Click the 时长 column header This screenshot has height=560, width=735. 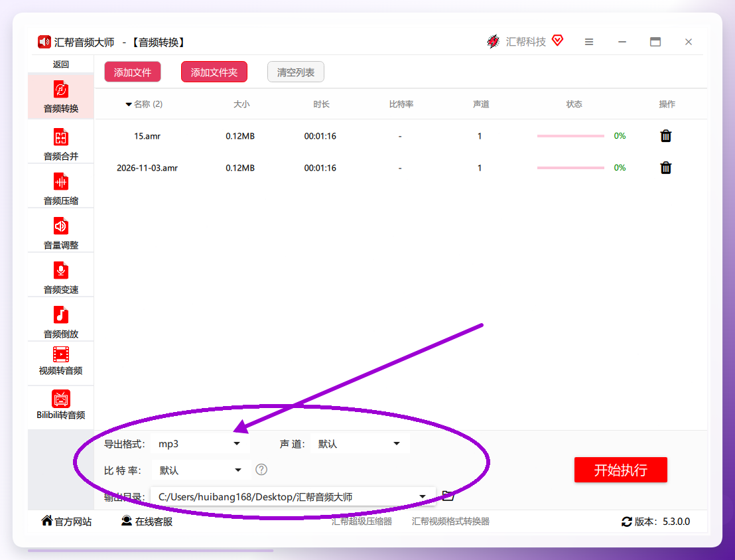[322, 104]
